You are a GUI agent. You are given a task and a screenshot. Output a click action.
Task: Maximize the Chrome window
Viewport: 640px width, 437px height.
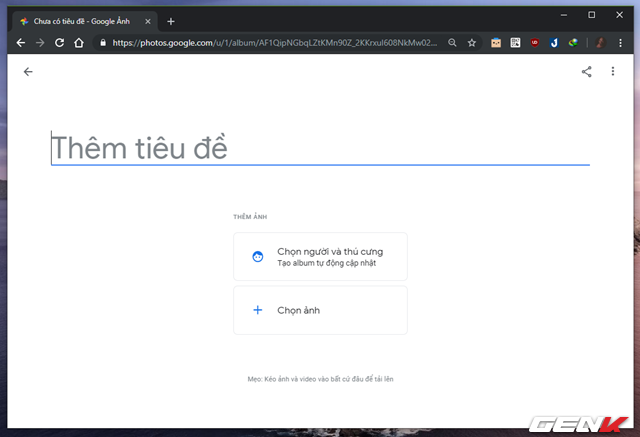click(x=591, y=15)
